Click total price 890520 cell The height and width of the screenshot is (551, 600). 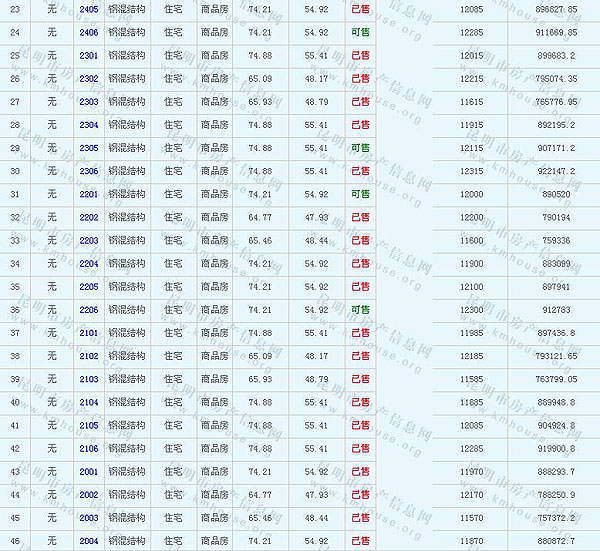coord(555,194)
